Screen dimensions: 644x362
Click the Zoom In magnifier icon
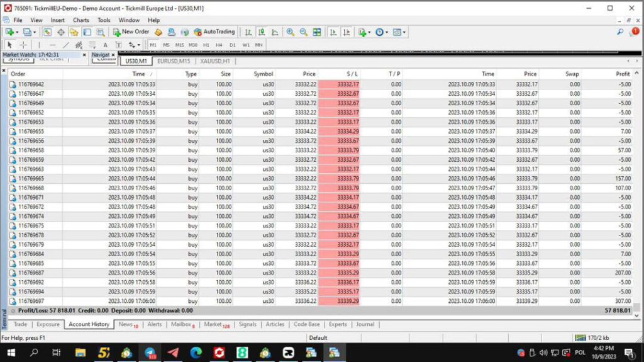(x=290, y=32)
